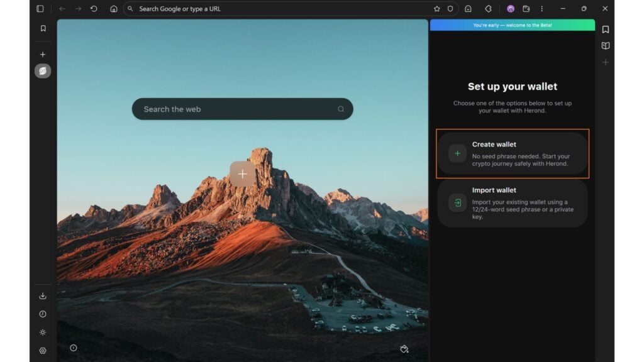Click the Herond logo icon in the sidebar
Viewport: 644px width, 362px height.
pyautogui.click(x=42, y=70)
